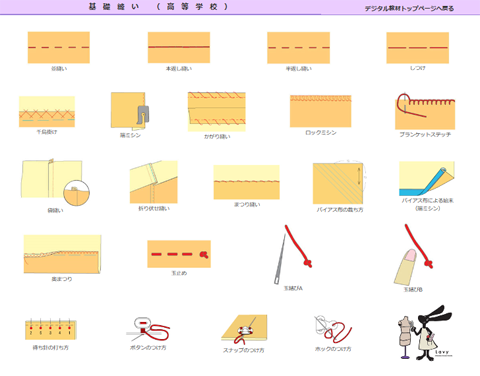Click the スナップのつけ方 text label
The image size is (480, 376).
244,350
